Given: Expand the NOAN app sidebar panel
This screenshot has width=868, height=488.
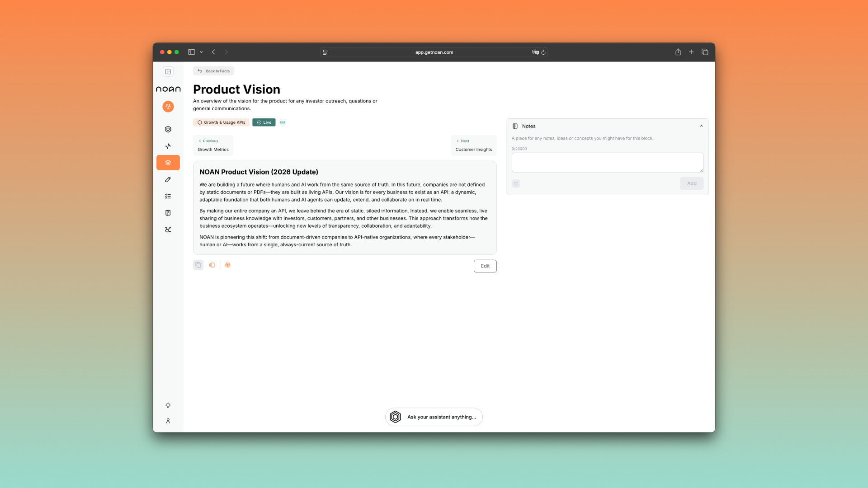Looking at the screenshot, I should (x=168, y=71).
